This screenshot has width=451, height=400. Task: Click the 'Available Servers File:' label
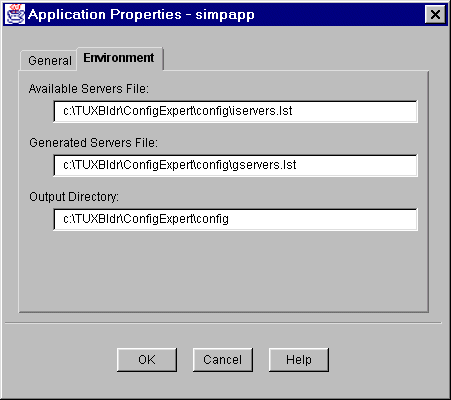[x=89, y=89]
